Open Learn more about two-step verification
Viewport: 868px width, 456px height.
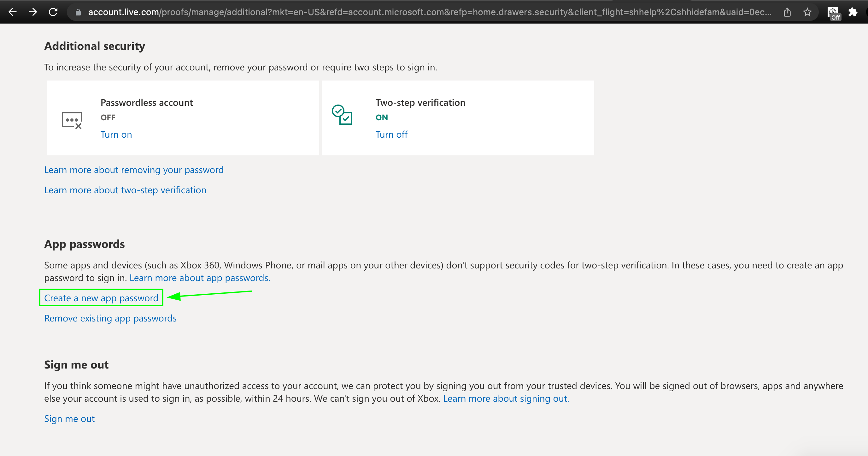click(x=125, y=190)
